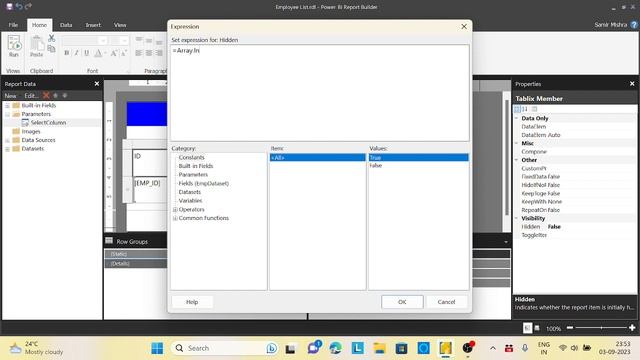640x360 pixels.
Task: Close the Report Data pane
Action: [x=97, y=84]
